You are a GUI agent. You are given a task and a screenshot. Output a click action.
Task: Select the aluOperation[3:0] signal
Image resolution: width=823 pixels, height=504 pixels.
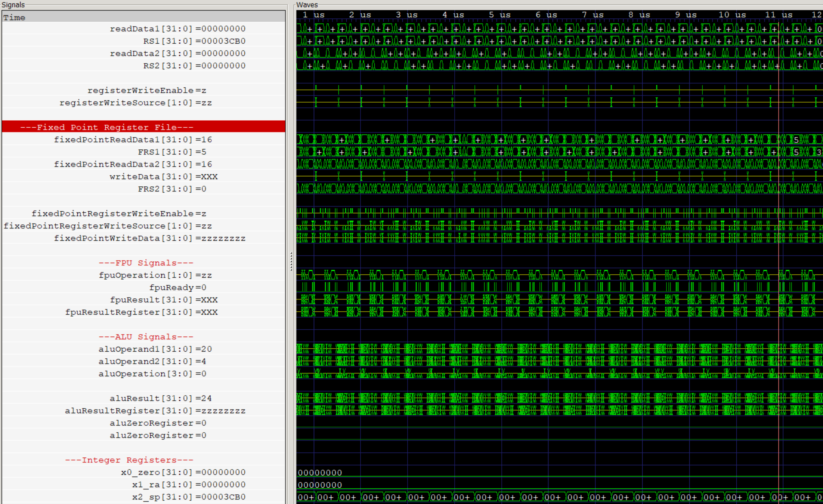(x=144, y=374)
